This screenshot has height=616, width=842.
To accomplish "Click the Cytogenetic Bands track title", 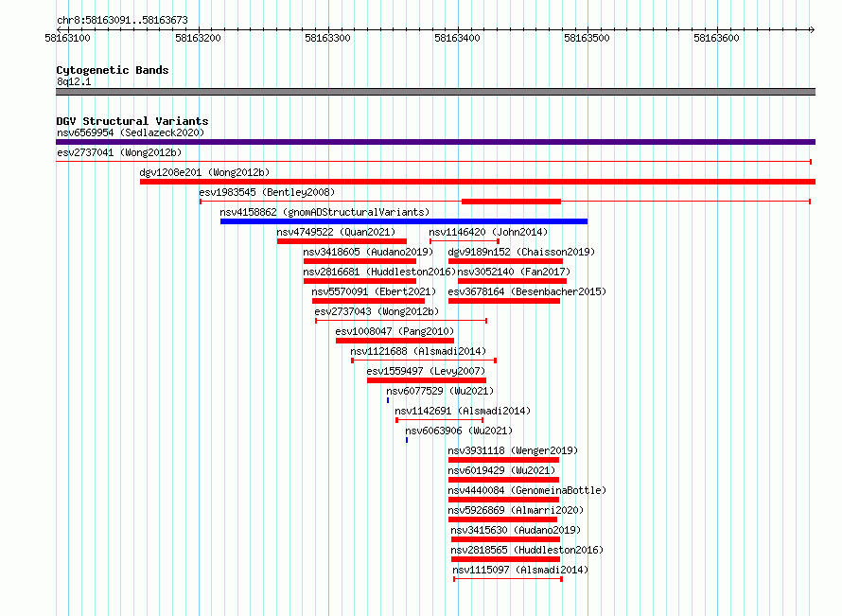I will pos(113,70).
